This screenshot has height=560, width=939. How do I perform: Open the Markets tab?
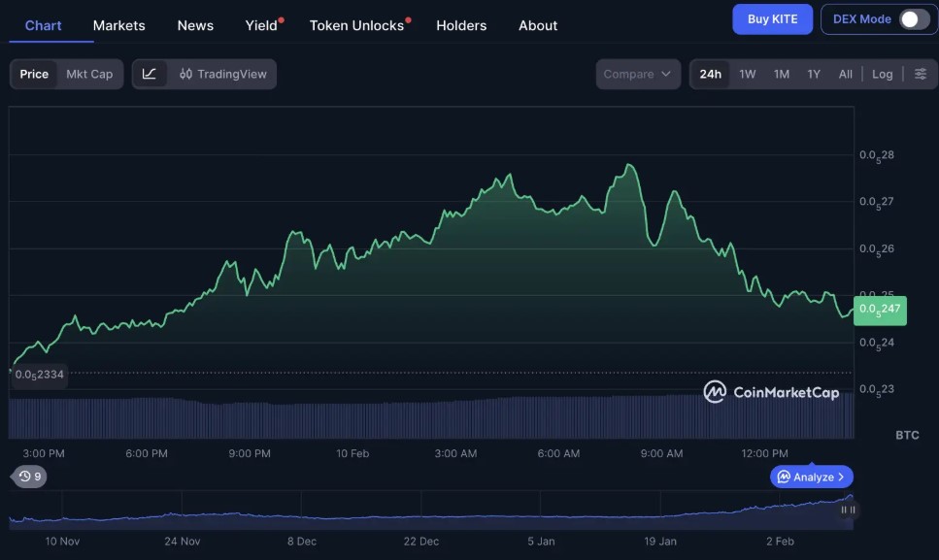pyautogui.click(x=118, y=25)
